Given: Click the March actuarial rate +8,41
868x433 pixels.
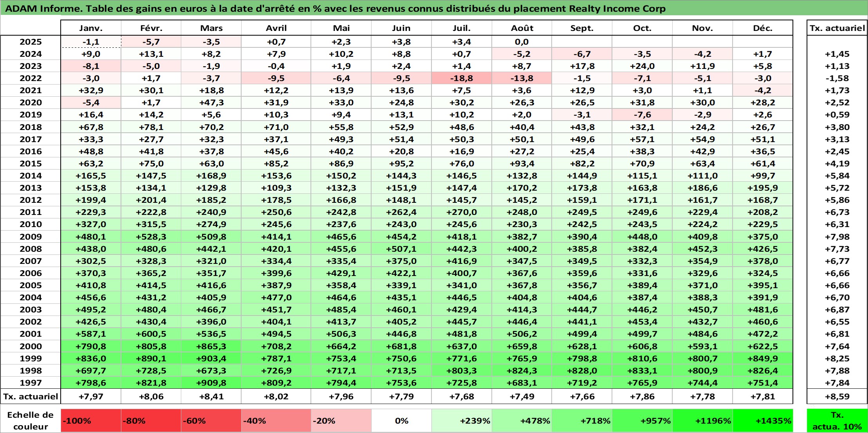Looking at the screenshot, I should 211,397.
